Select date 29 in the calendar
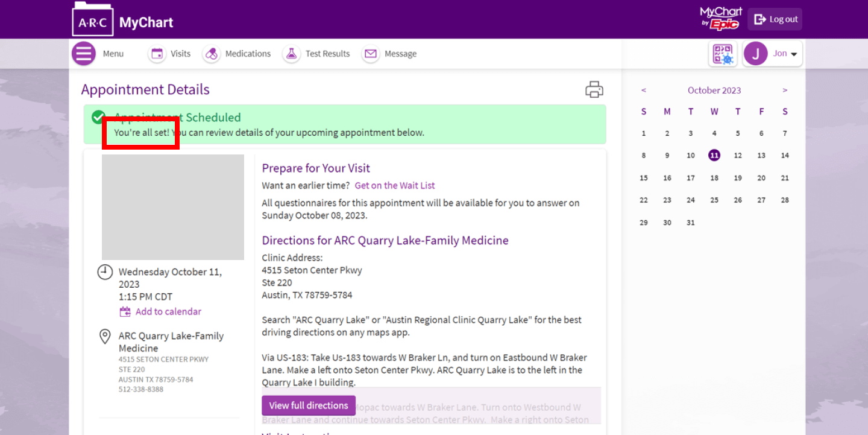 click(644, 223)
